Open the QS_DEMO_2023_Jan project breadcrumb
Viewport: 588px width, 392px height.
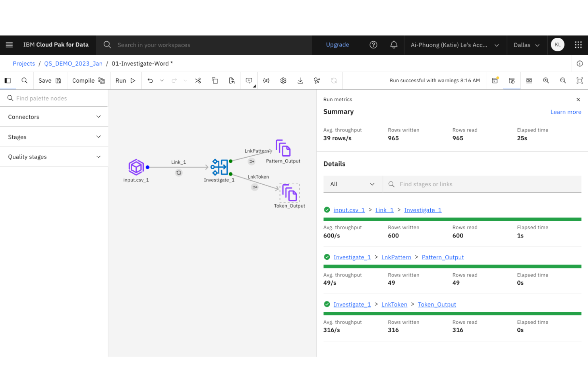[73, 63]
